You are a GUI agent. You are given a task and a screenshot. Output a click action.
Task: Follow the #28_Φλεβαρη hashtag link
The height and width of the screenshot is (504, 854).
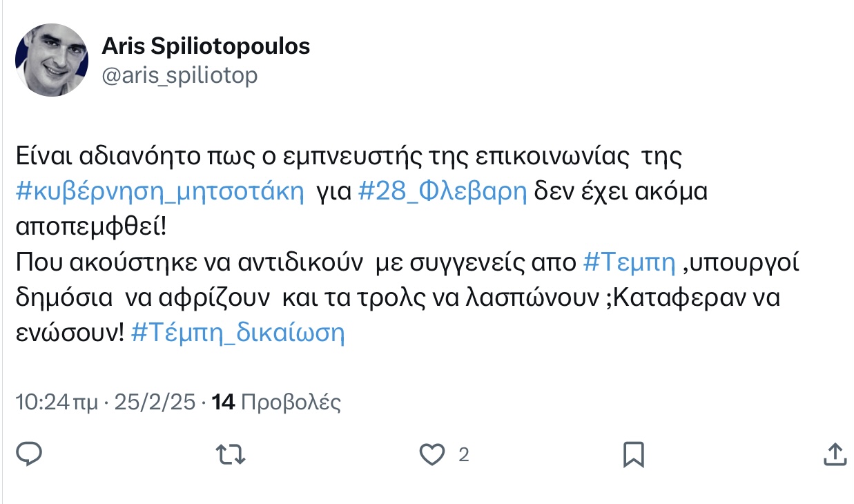[x=443, y=192]
